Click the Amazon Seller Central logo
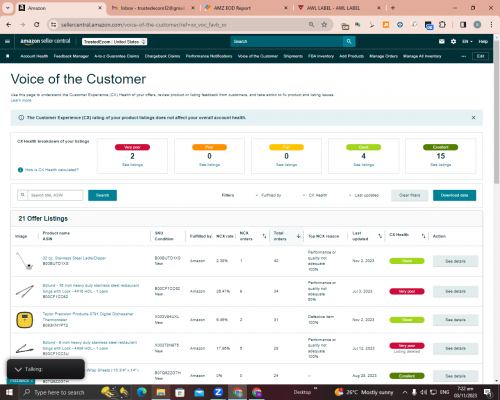500x400 pixels. 45,41
